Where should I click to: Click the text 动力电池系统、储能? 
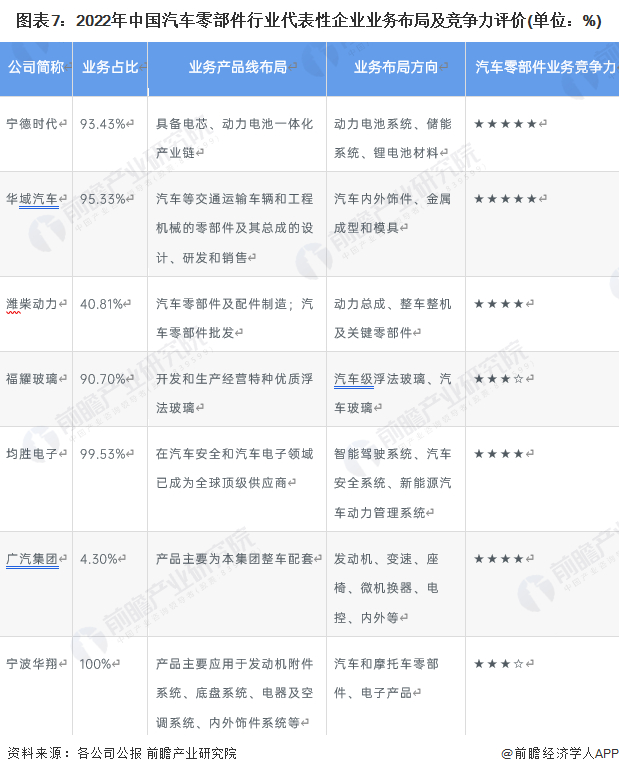[393, 124]
